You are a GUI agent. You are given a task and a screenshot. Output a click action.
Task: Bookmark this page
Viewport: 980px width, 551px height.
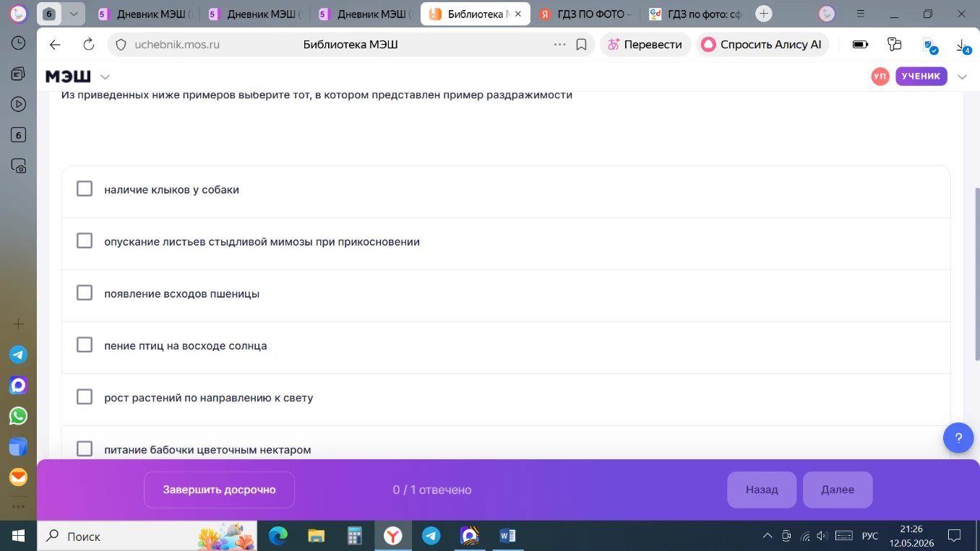click(x=581, y=45)
